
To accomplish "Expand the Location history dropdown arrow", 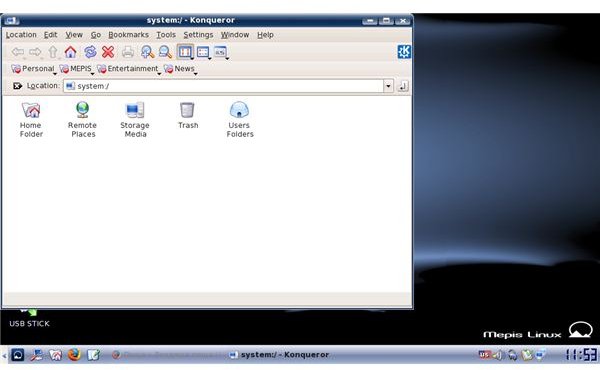I will click(388, 86).
